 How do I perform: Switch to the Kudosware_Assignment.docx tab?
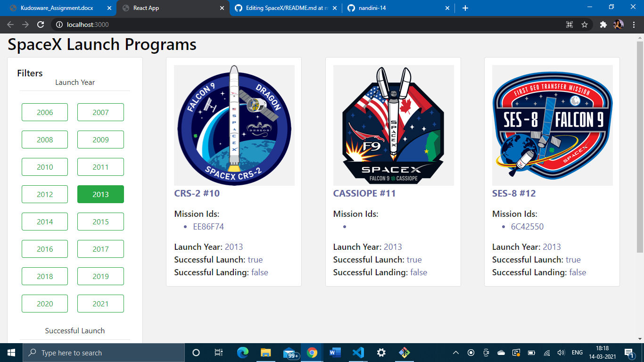coord(58,8)
